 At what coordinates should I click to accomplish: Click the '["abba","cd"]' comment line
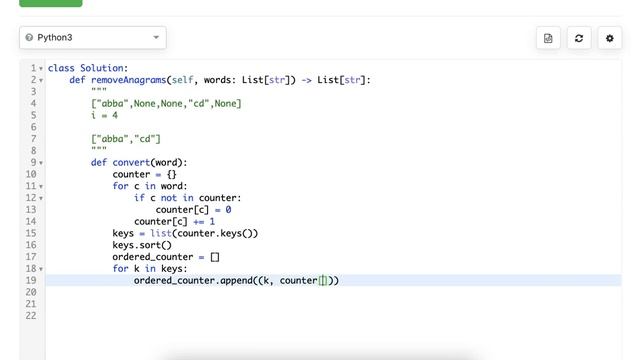point(126,139)
